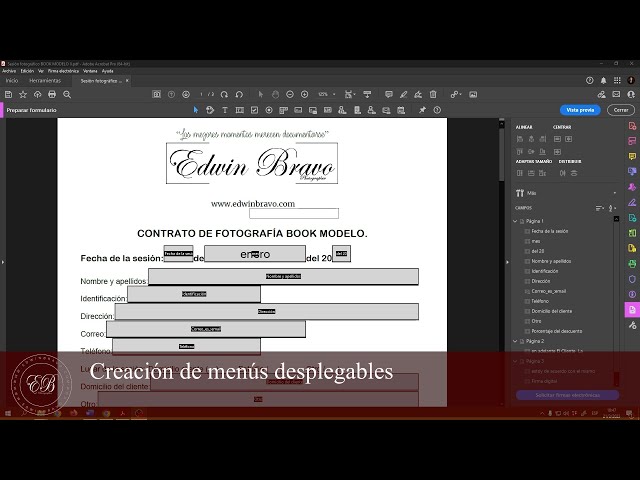This screenshot has height=480, width=640.
Task: Switch to the Herramientas tab
Action: point(45,81)
